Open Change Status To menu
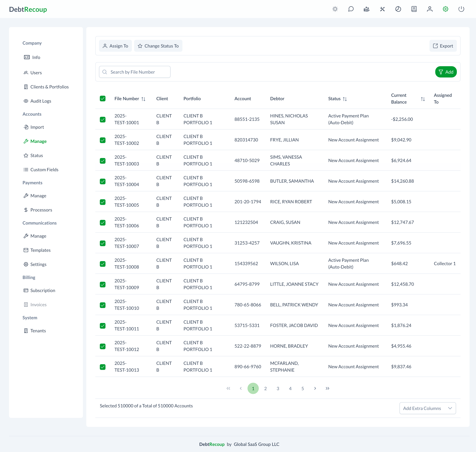This screenshot has width=476, height=452. click(x=158, y=46)
